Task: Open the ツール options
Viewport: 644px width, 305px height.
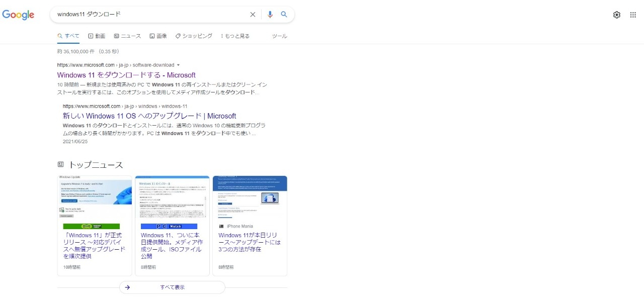Action: click(x=279, y=36)
